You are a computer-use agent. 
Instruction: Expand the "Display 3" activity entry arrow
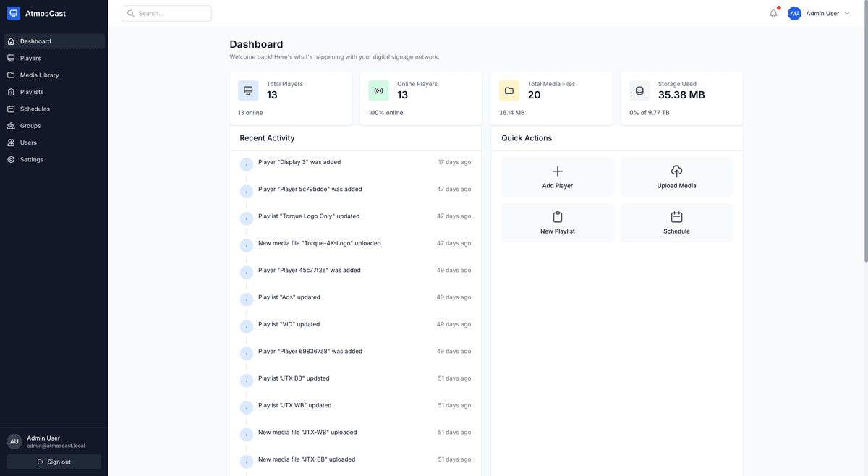click(247, 165)
